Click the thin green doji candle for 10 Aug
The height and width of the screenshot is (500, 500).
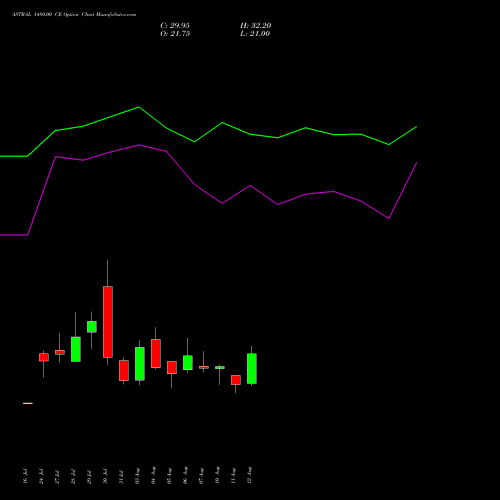220,367
